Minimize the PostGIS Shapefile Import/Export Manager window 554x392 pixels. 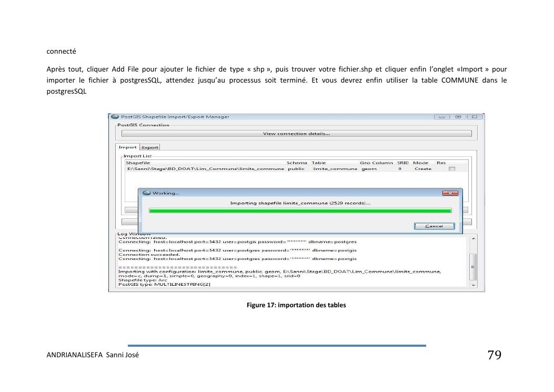pos(441,117)
